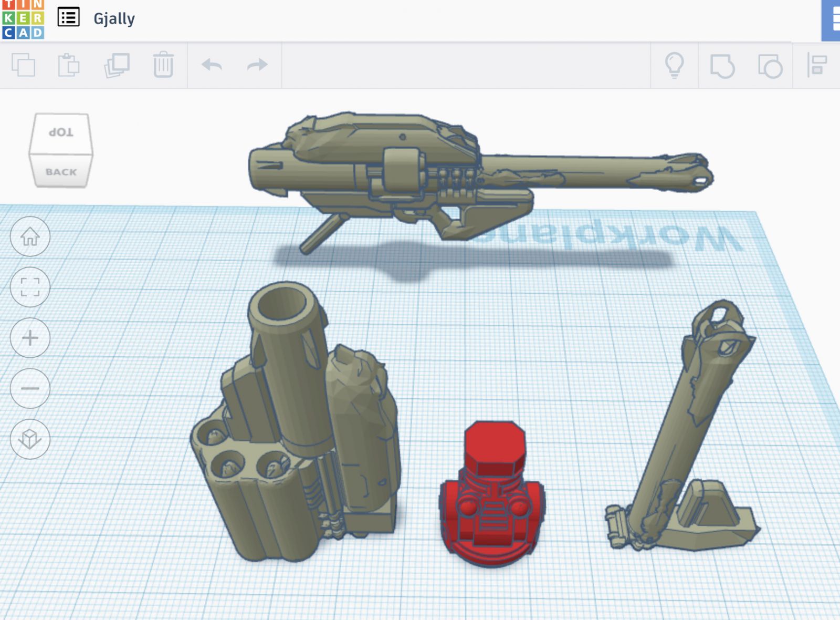This screenshot has height=620, width=840.
Task: Open the designs list icon
Action: pos(68,17)
